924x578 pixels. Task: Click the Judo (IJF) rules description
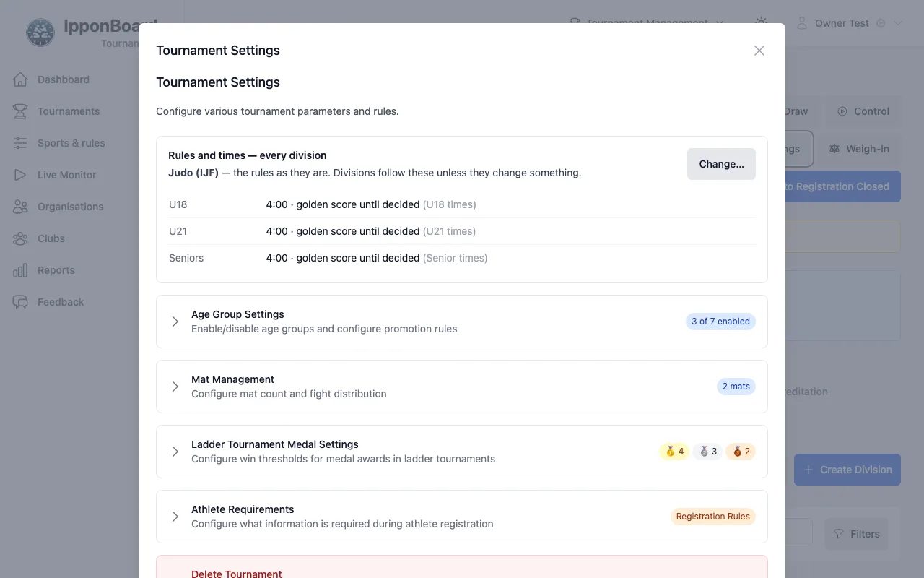point(375,173)
